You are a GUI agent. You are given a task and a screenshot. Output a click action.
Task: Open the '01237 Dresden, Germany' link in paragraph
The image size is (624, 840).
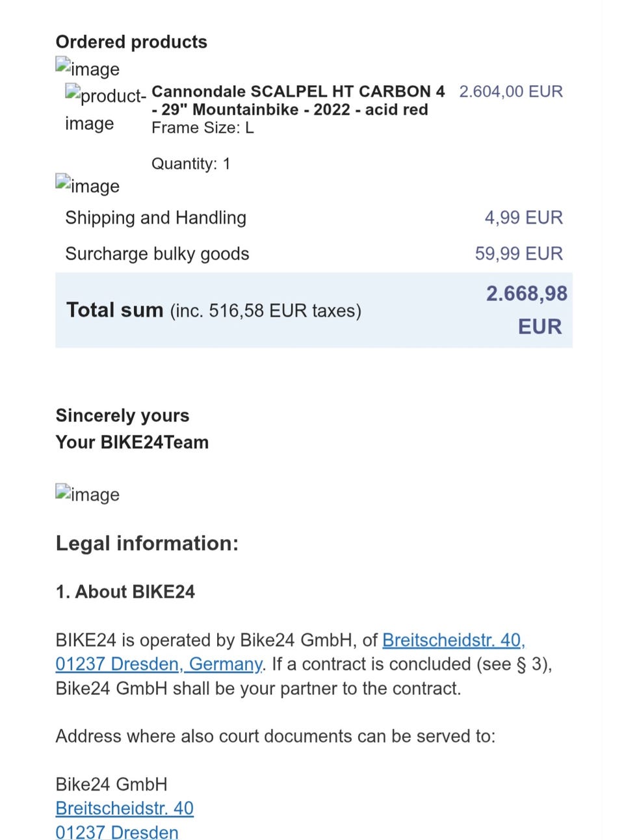click(x=159, y=664)
